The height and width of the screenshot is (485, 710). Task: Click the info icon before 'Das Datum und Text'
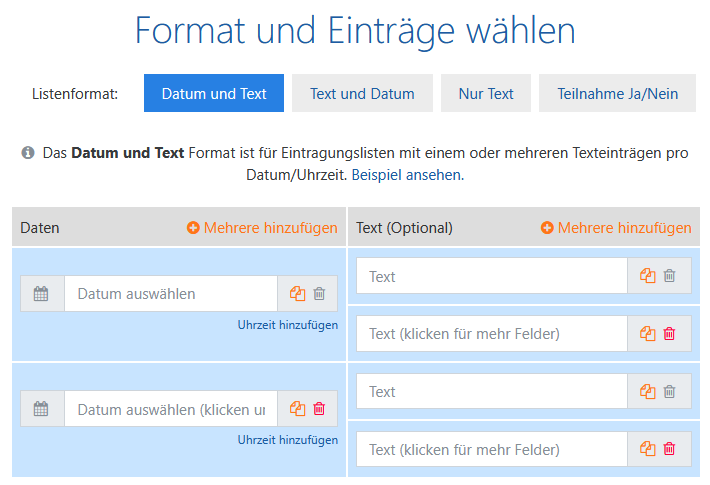coord(28,153)
